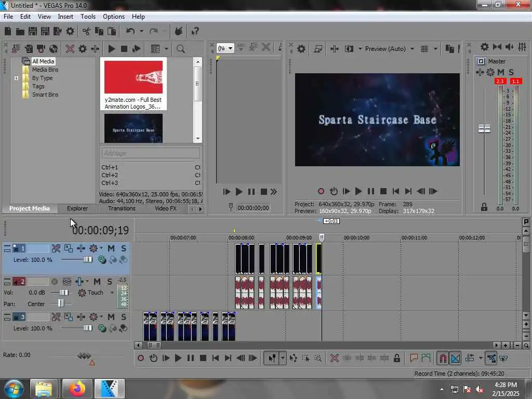The height and width of the screenshot is (399, 532).
Task: Create a new project from main toolbar
Action: click(8, 32)
